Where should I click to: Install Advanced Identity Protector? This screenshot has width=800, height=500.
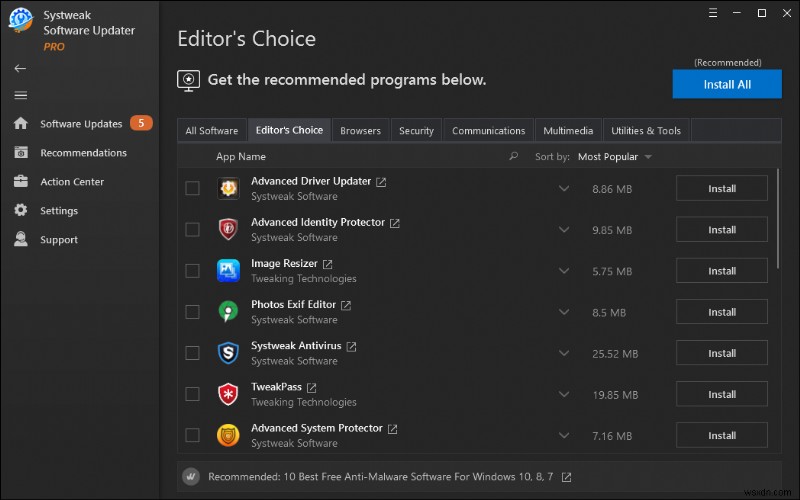tap(722, 230)
